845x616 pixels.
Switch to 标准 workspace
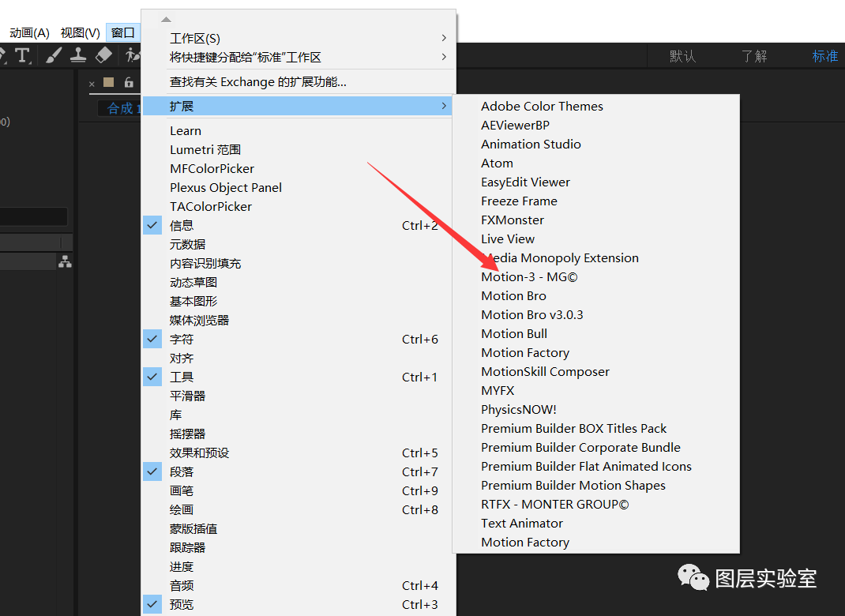pos(825,56)
